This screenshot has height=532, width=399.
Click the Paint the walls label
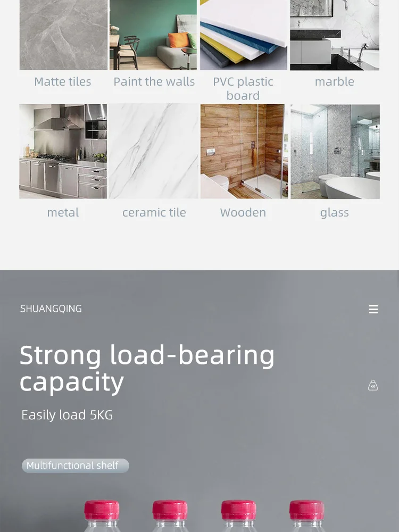[x=154, y=82]
